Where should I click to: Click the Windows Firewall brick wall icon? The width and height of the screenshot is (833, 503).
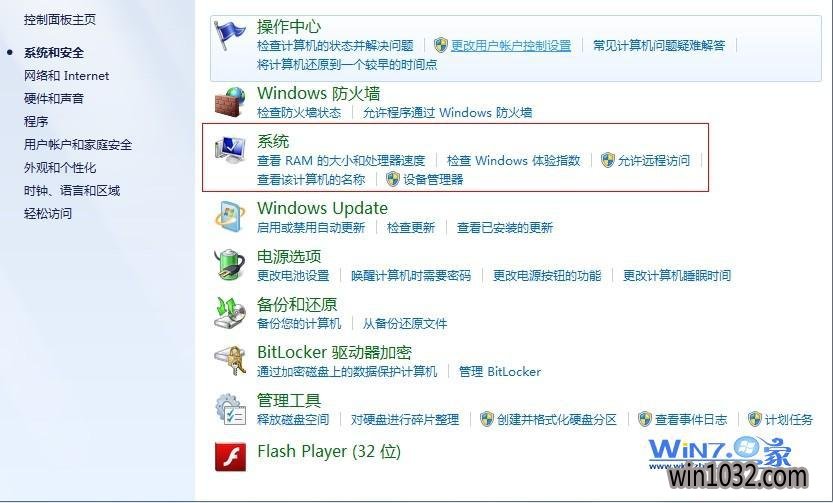(x=230, y=102)
